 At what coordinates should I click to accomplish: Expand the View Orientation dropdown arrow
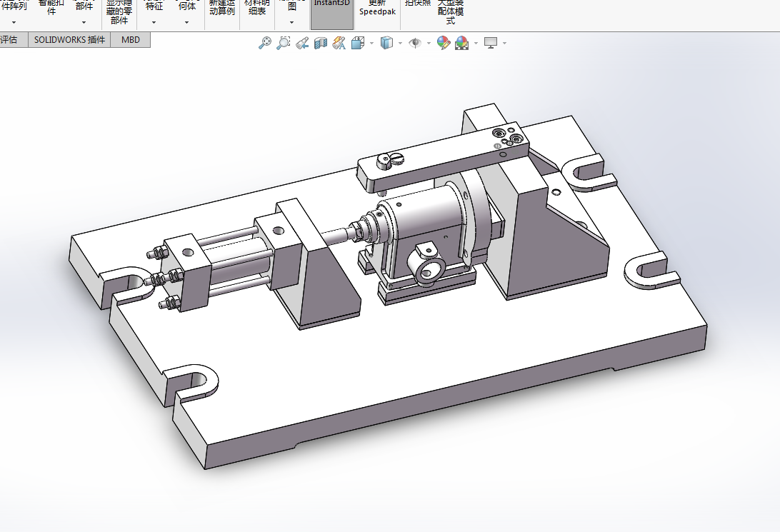coord(371,44)
